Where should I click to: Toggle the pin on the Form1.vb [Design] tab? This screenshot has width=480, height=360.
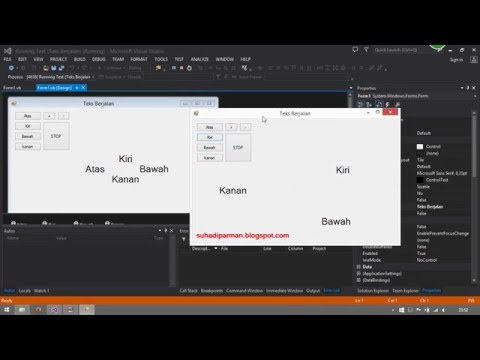[x=77, y=88]
